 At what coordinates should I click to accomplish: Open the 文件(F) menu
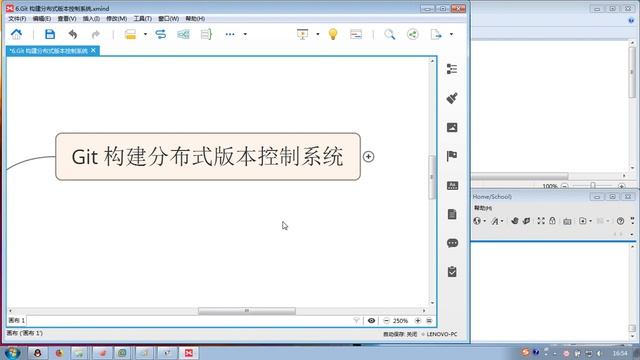17,19
